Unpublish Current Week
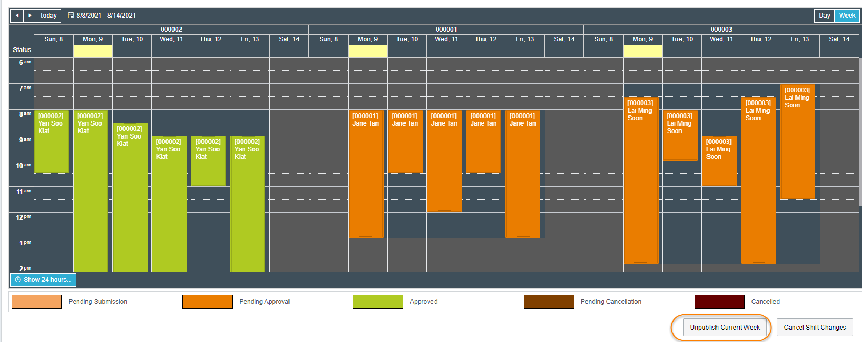 (x=725, y=328)
